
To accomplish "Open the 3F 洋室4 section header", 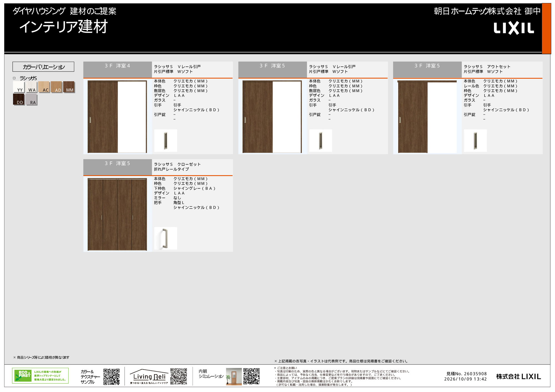I will 117,70.
